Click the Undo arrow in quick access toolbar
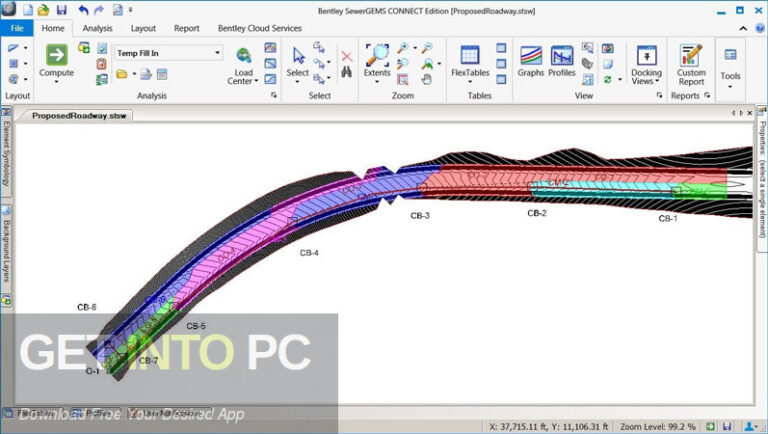Viewport: 768px width, 434px height. (x=83, y=10)
